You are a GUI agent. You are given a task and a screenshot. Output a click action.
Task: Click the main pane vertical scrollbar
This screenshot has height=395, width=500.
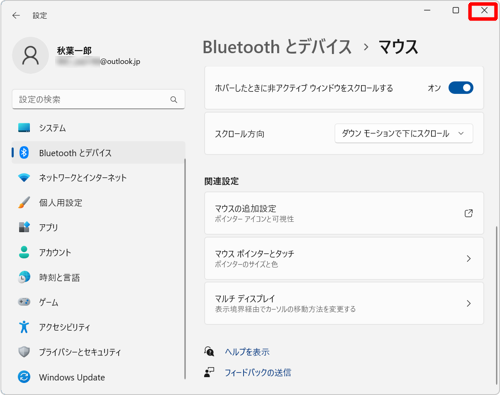496,305
